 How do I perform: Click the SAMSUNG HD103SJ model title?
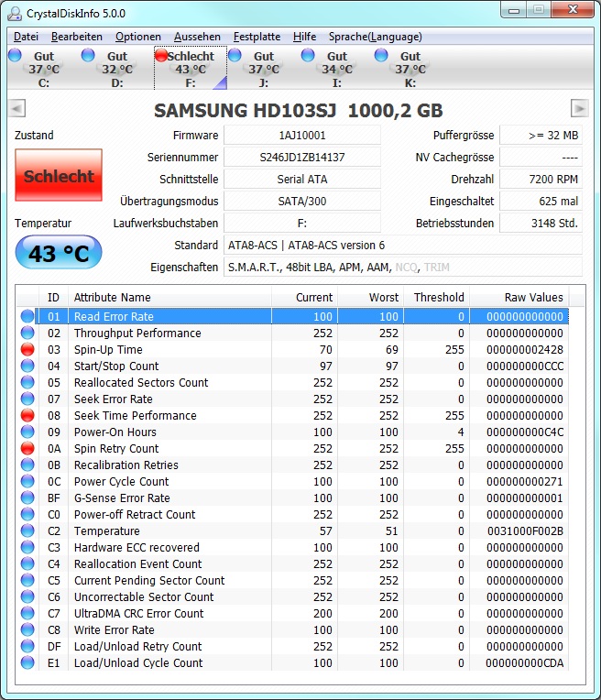pyautogui.click(x=299, y=110)
